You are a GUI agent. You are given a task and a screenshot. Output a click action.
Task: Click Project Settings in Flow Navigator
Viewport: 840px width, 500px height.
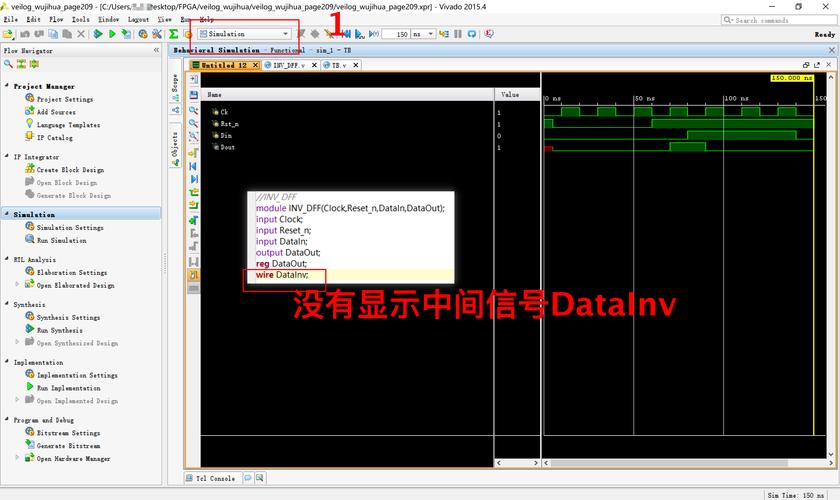click(x=65, y=99)
